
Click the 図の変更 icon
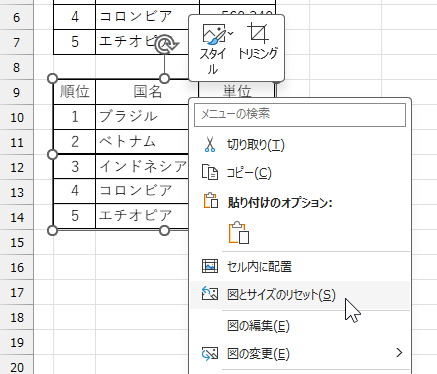coord(210,353)
